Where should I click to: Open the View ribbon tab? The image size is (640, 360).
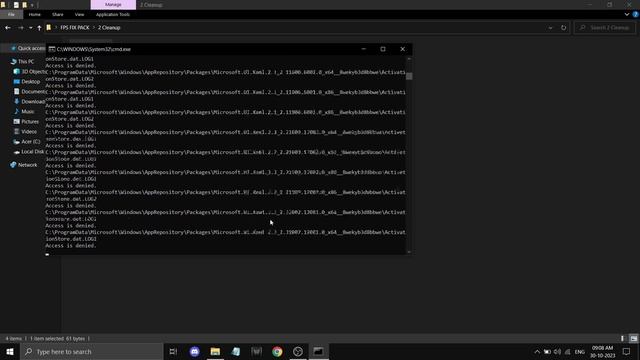click(79, 14)
